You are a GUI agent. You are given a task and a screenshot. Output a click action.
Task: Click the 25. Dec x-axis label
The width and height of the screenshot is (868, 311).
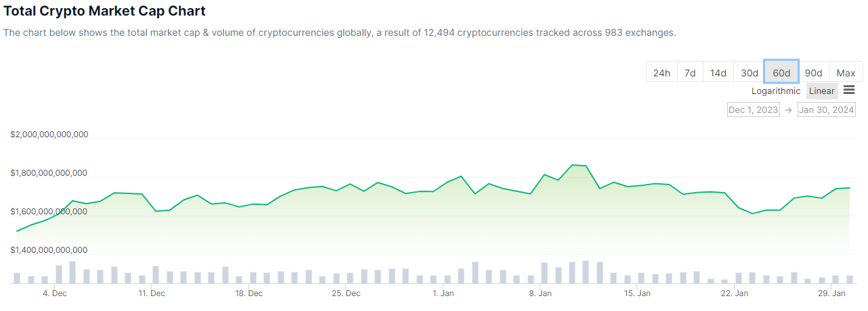point(346,293)
